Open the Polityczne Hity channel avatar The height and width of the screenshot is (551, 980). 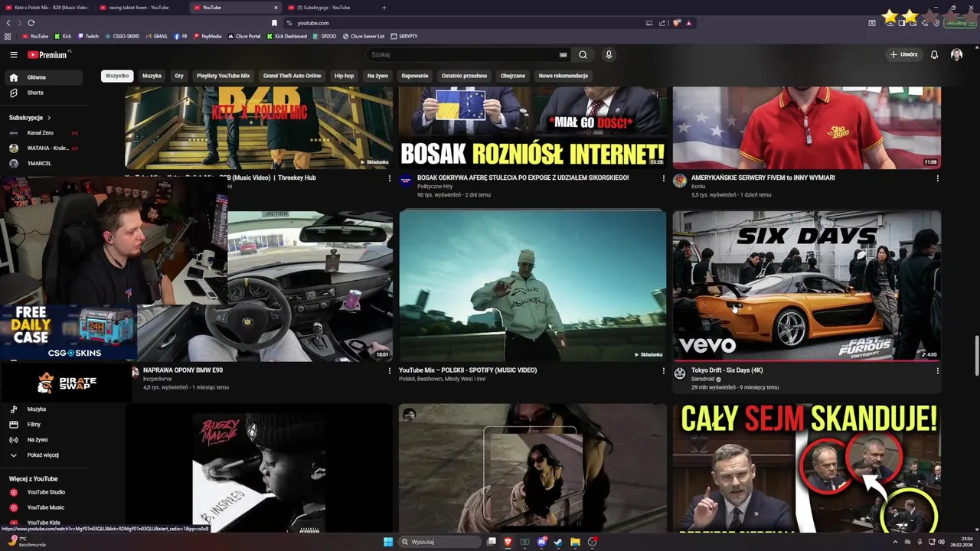(406, 181)
